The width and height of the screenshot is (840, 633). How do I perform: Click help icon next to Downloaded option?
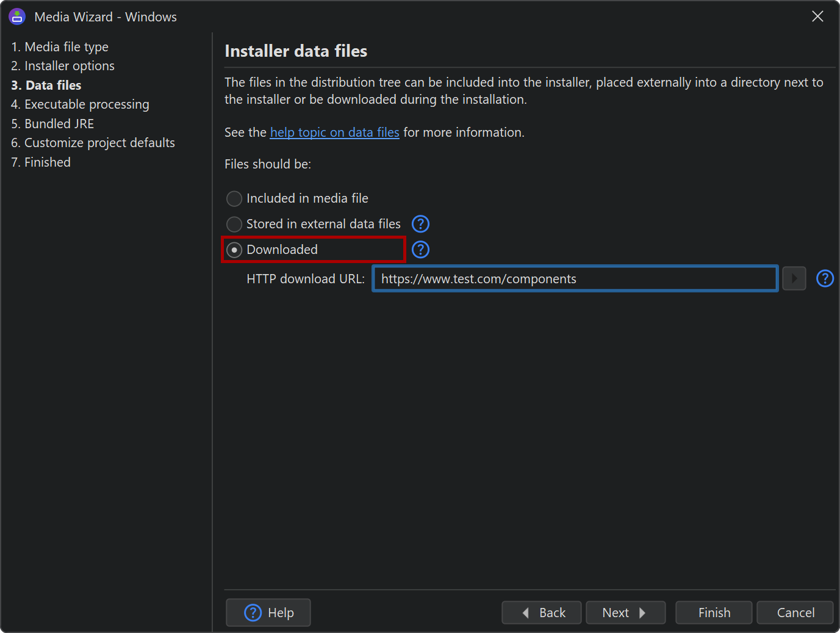[x=420, y=250]
